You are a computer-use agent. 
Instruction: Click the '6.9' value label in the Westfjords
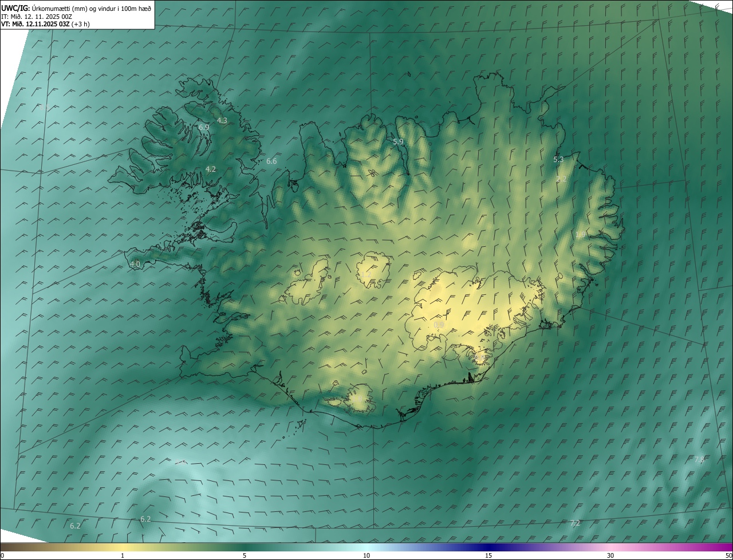click(x=204, y=127)
